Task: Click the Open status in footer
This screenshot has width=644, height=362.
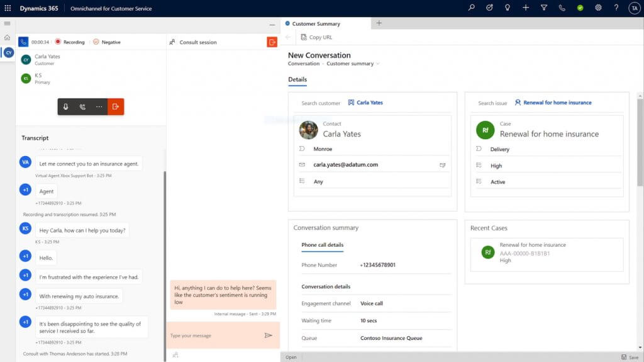Action: pyautogui.click(x=291, y=357)
